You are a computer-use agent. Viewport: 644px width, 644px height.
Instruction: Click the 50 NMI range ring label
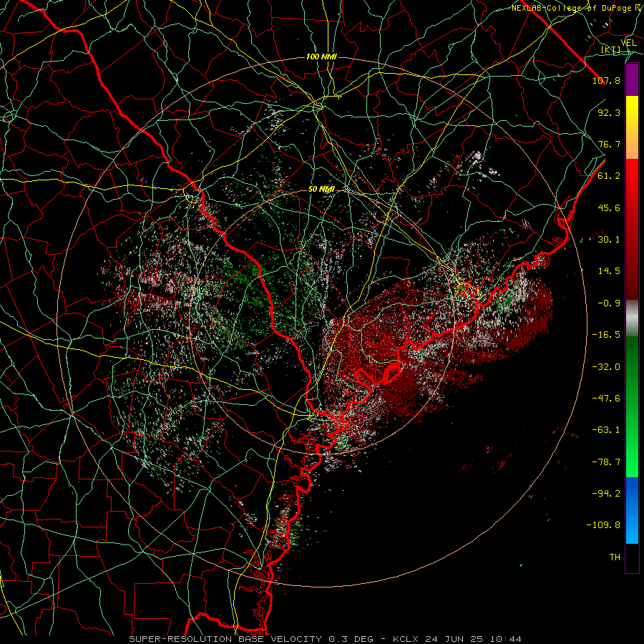pos(321,190)
